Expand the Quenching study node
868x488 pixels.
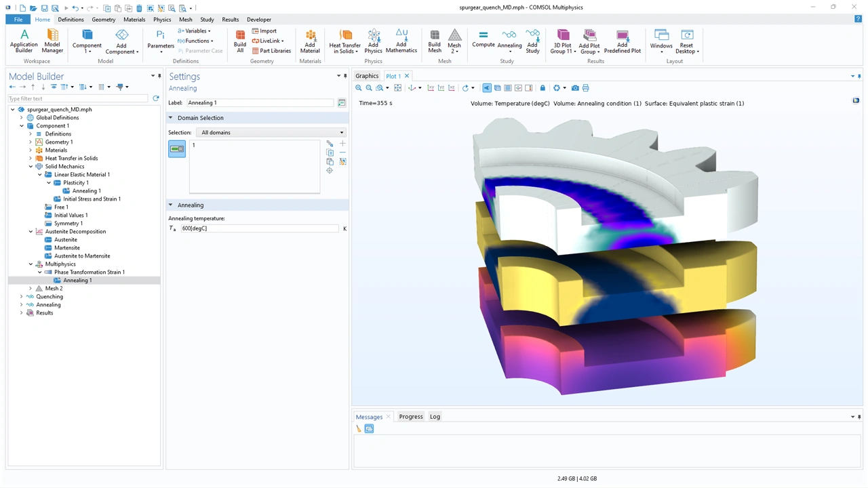(22, 297)
